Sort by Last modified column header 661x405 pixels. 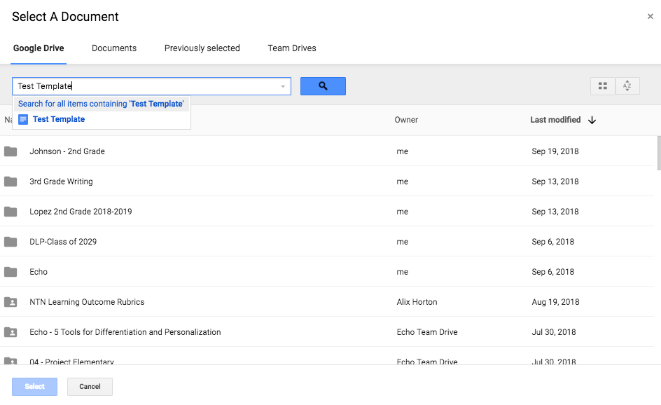click(x=555, y=120)
